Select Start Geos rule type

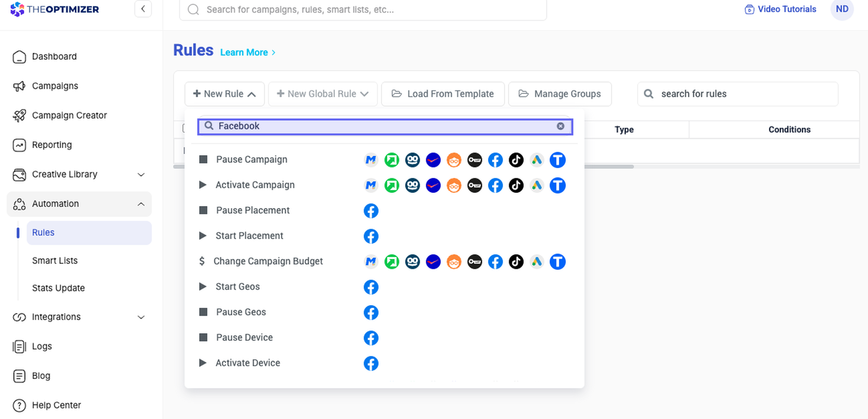[x=237, y=287]
